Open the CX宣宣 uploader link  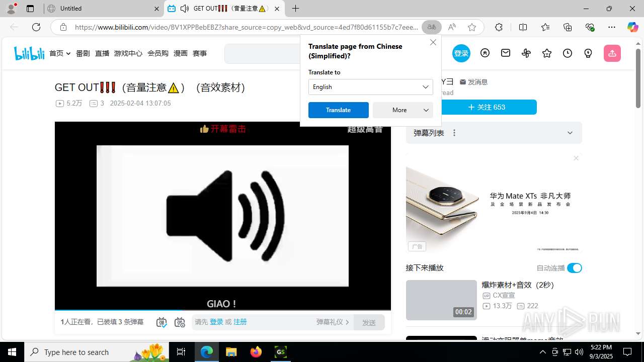click(x=504, y=296)
